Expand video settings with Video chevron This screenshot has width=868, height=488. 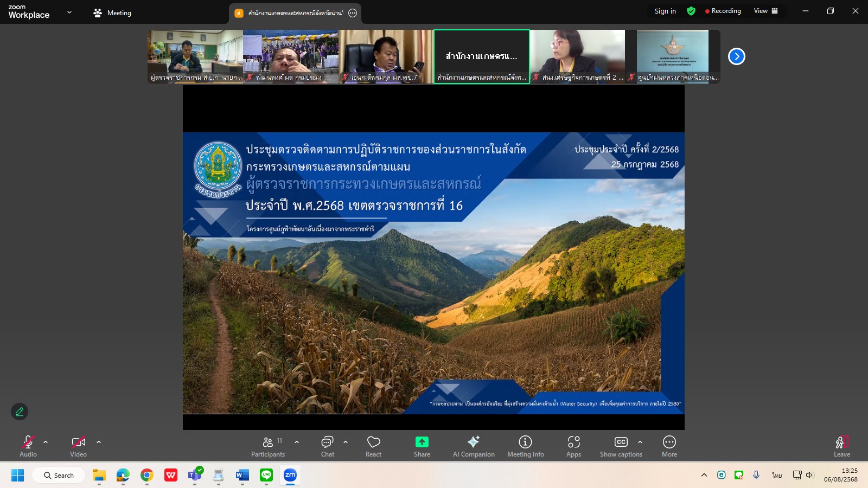coord(99,442)
